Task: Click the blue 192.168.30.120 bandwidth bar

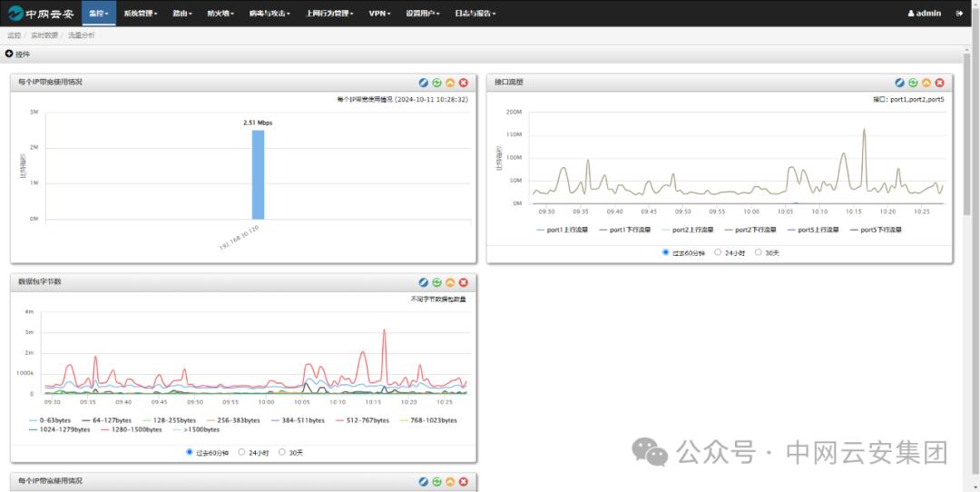Action: [258, 174]
